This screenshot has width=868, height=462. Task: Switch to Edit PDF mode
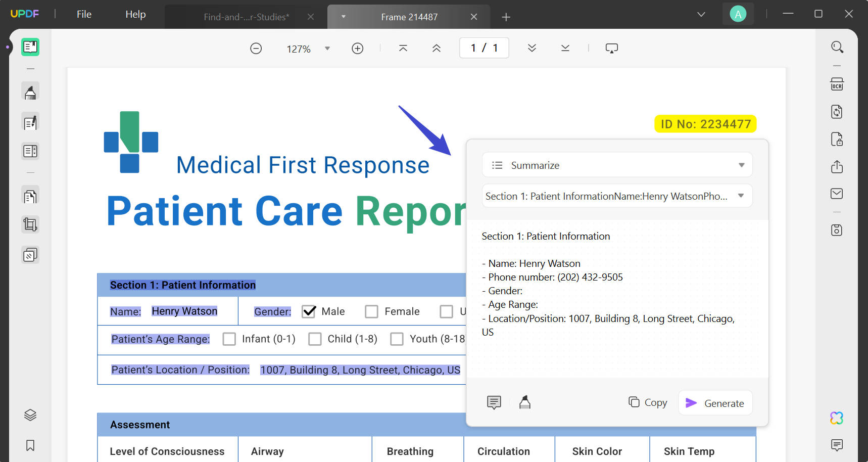tap(30, 122)
